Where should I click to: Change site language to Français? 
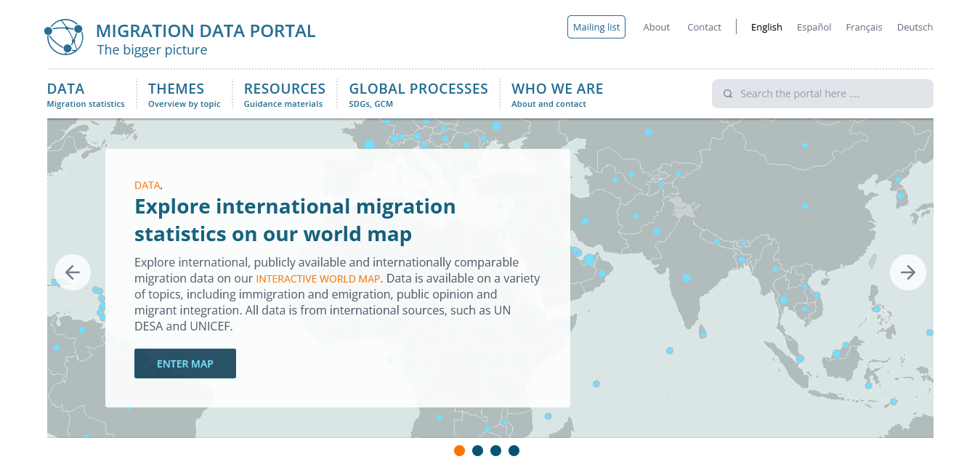(x=864, y=27)
